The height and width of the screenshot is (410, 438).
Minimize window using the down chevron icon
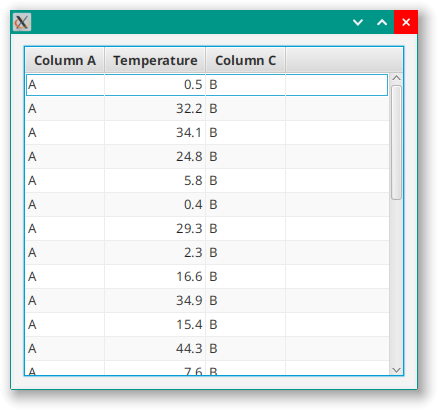pyautogui.click(x=358, y=22)
